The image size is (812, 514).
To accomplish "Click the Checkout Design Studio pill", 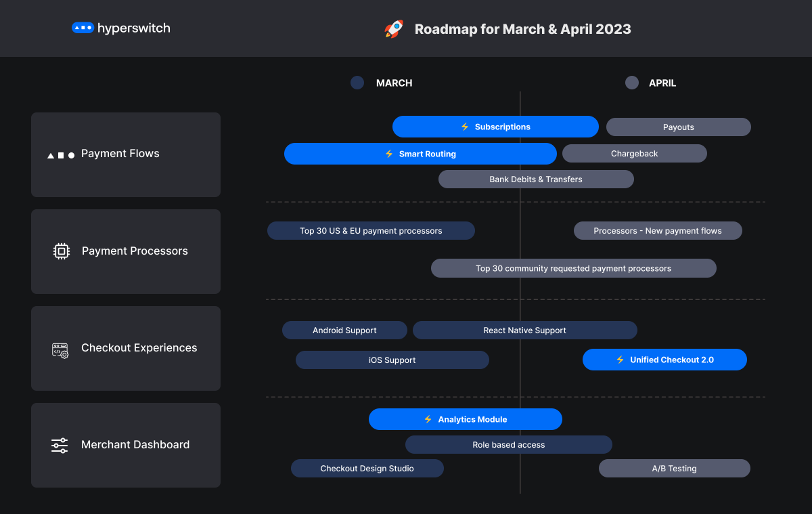I will 367,468.
